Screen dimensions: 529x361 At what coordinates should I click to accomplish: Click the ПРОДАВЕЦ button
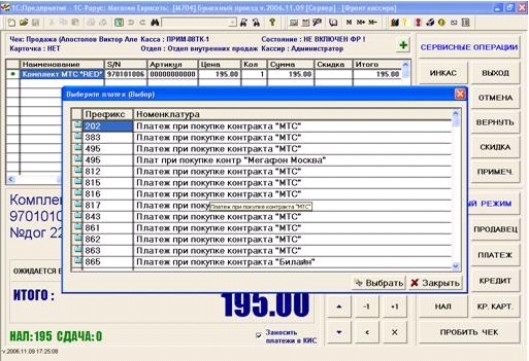coord(495,229)
